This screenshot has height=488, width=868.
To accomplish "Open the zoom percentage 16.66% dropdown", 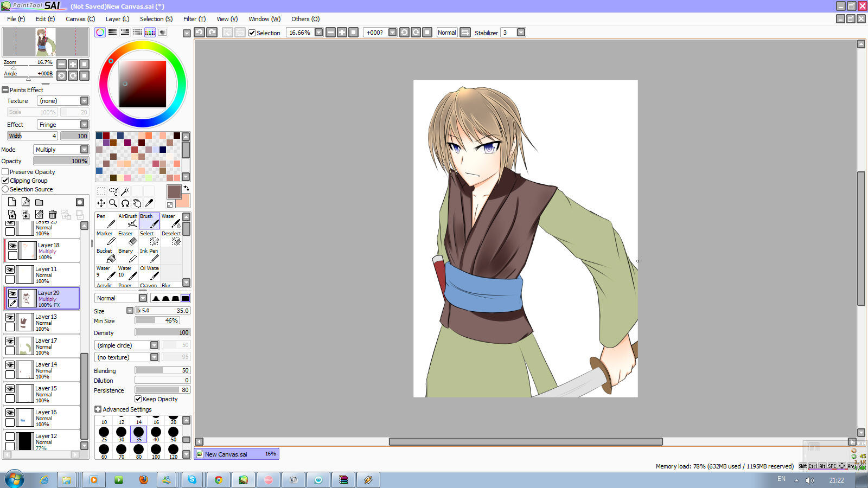I will [x=319, y=33].
